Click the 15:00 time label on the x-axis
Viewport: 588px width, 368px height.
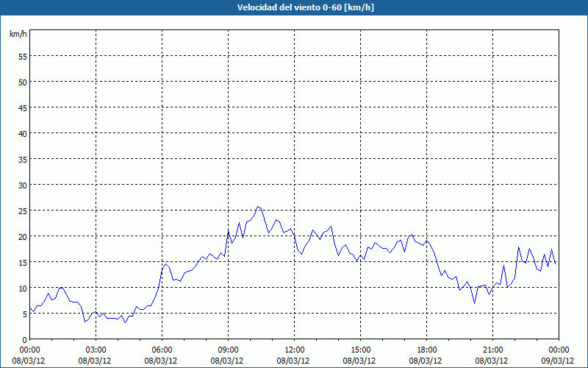coord(360,350)
